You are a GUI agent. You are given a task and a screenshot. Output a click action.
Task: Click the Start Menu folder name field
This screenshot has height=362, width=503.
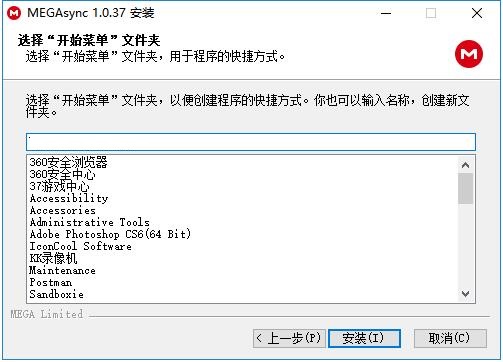tap(251, 142)
